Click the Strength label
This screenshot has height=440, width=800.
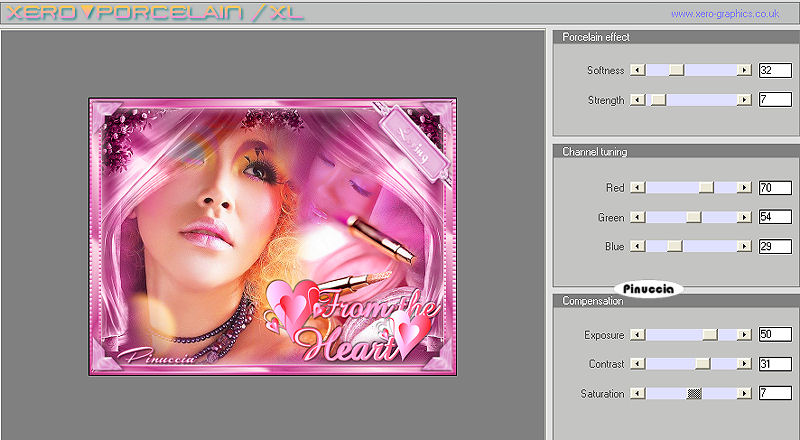pyautogui.click(x=606, y=100)
